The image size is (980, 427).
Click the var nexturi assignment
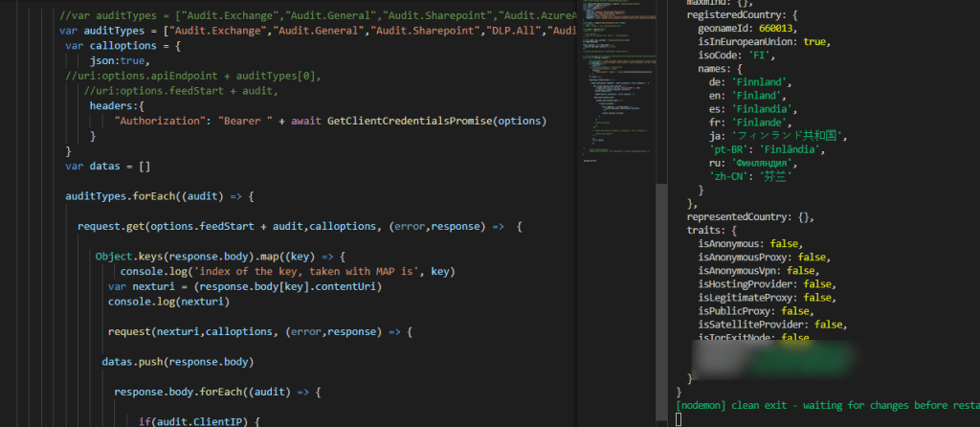(x=245, y=286)
